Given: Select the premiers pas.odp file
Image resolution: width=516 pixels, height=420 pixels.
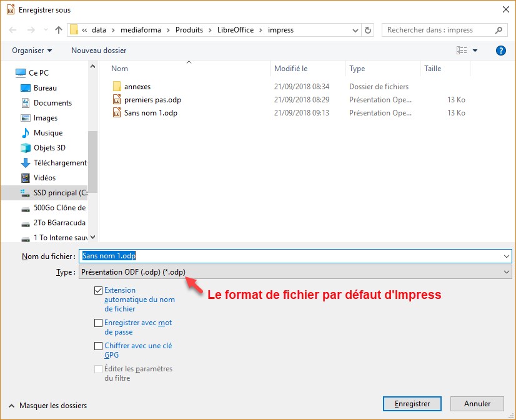Looking at the screenshot, I should [152, 100].
